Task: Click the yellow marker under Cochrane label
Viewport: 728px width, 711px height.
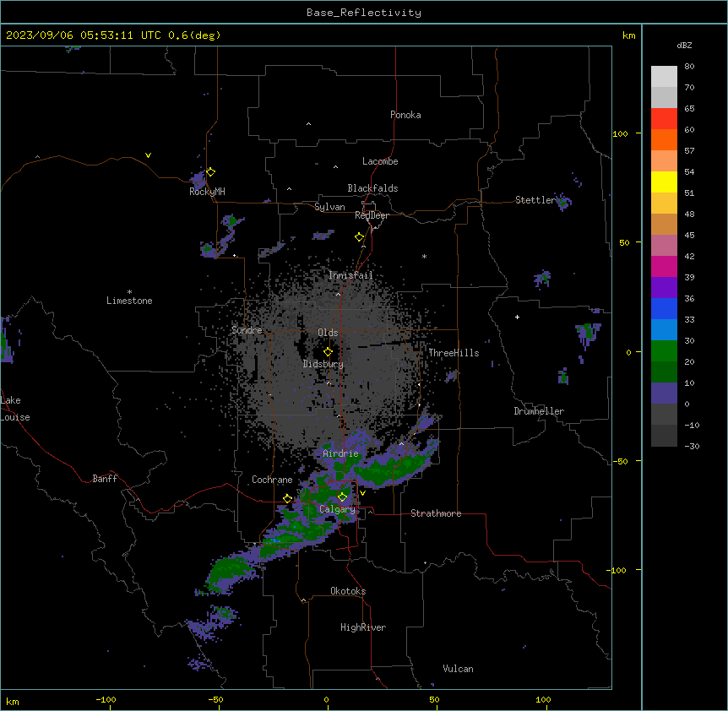Action: pyautogui.click(x=287, y=499)
